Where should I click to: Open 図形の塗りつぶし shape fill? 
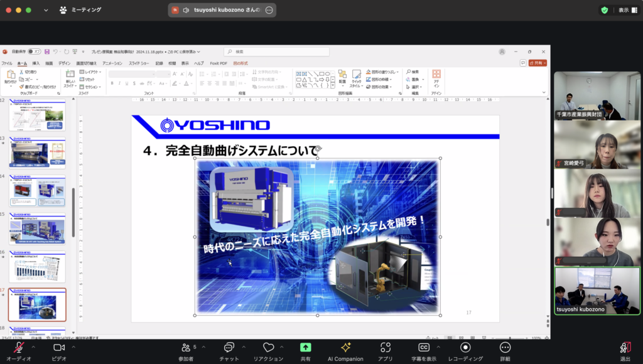pos(382,72)
